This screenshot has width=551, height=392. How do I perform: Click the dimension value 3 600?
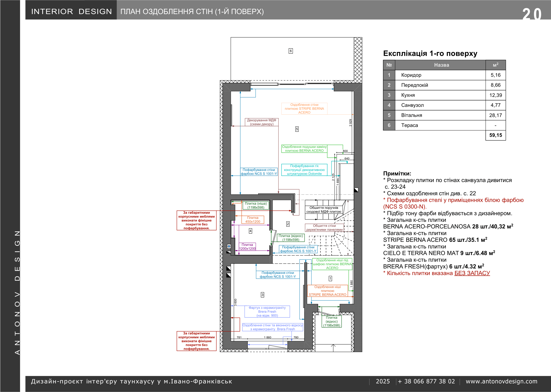tap(235, 302)
